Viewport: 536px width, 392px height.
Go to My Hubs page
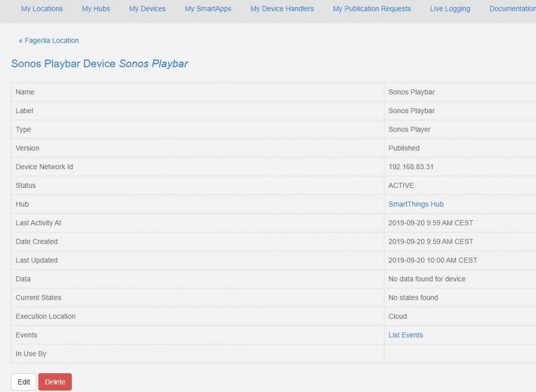[x=96, y=9]
